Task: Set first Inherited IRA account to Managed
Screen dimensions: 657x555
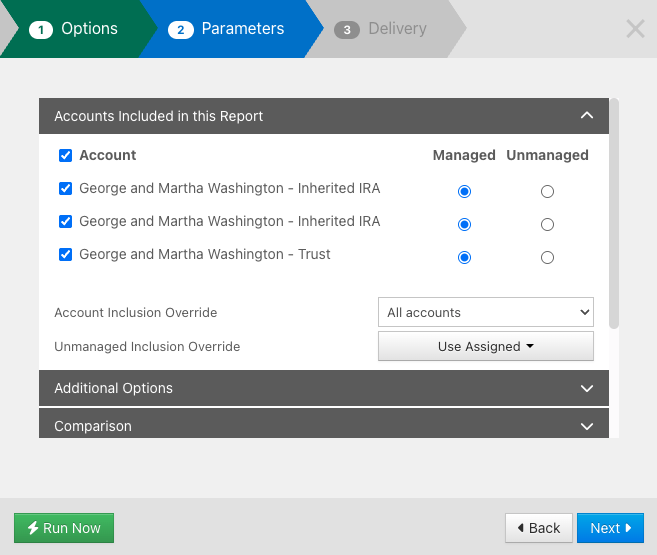Action: point(464,191)
